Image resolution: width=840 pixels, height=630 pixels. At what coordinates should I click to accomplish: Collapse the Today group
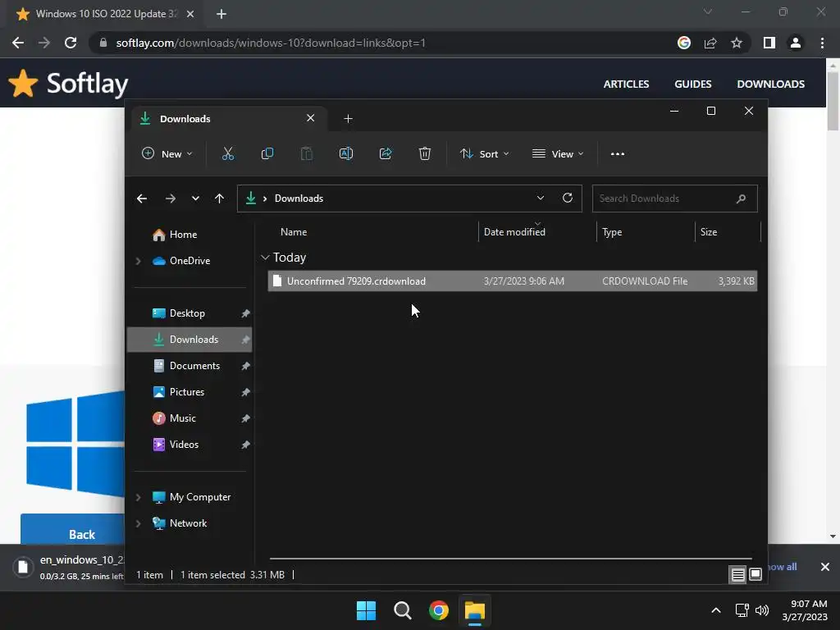click(x=265, y=258)
